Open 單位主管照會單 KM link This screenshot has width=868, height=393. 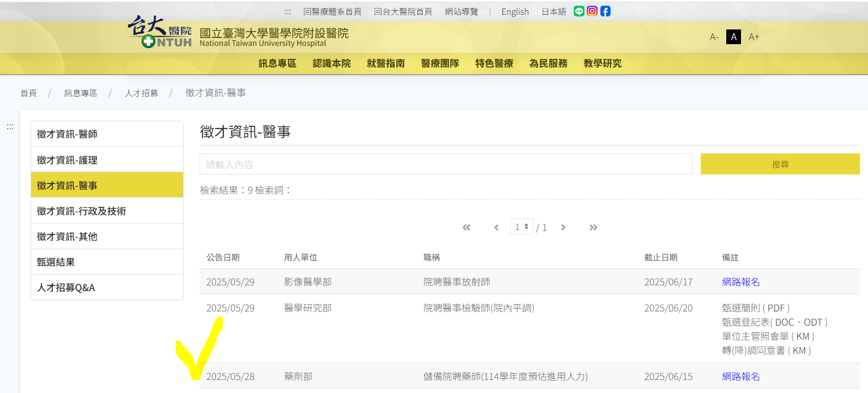click(x=802, y=336)
